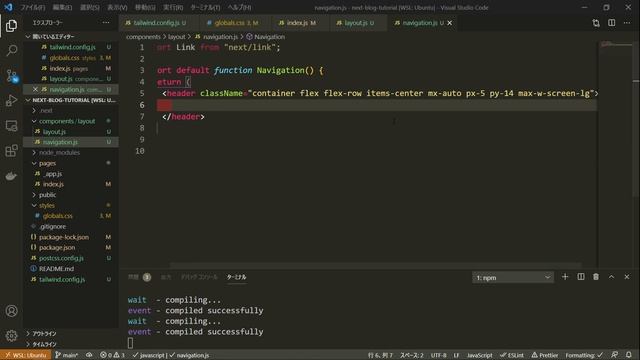Change UTF-8 encoding in status bar
The image size is (640, 360).
coord(438,355)
